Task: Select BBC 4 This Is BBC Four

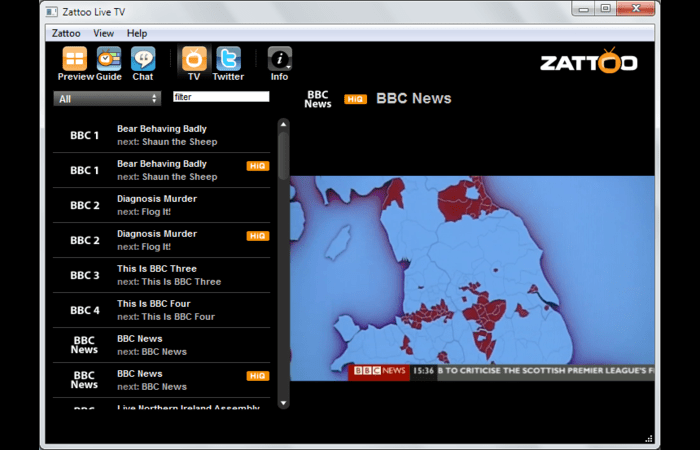Action: [x=162, y=310]
